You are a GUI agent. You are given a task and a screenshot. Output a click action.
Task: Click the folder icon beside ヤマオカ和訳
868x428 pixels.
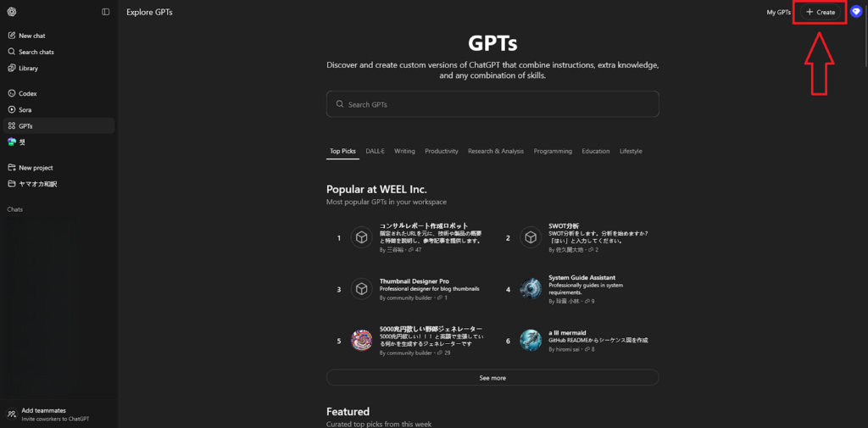coord(12,184)
